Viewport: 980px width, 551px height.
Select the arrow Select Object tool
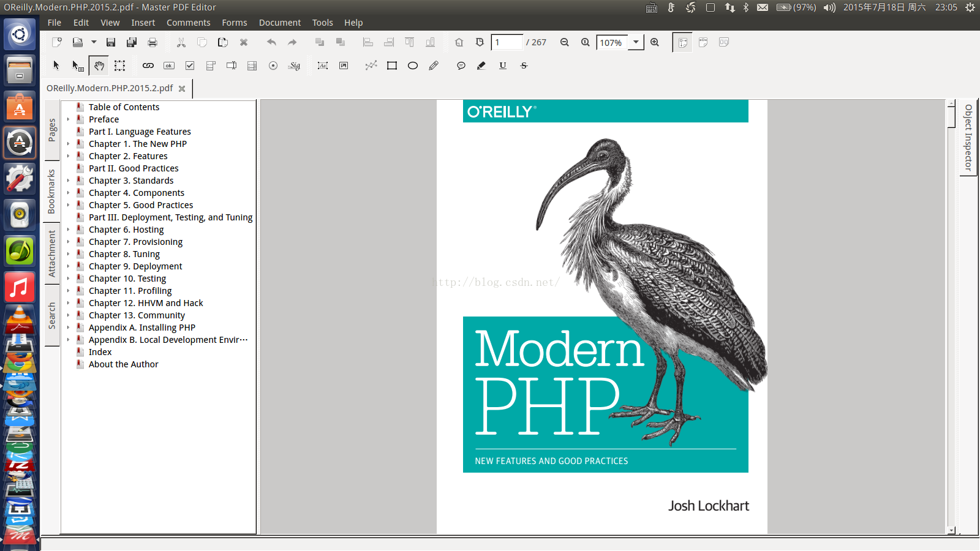tap(56, 66)
